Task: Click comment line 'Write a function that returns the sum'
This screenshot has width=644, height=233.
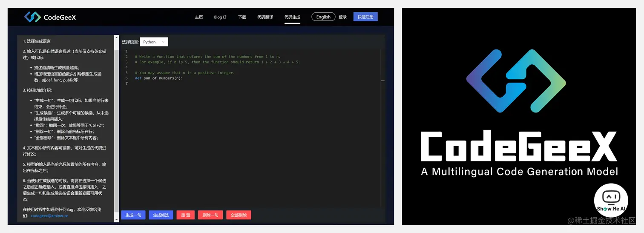Action: pos(208,57)
